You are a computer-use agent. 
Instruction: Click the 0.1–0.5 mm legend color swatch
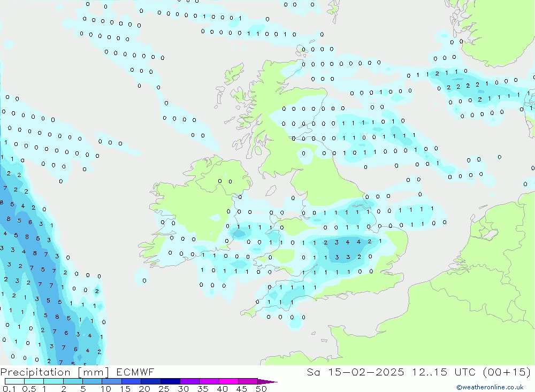14,381
